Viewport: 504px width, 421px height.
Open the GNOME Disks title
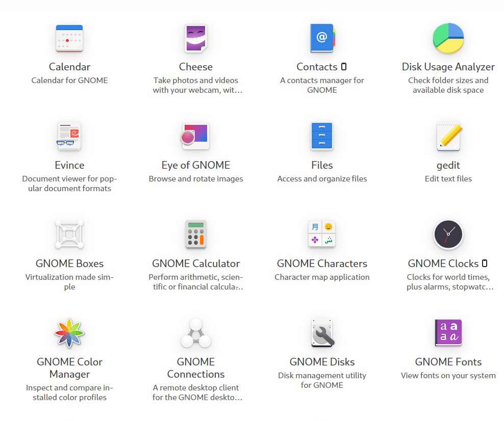pyautogui.click(x=322, y=362)
